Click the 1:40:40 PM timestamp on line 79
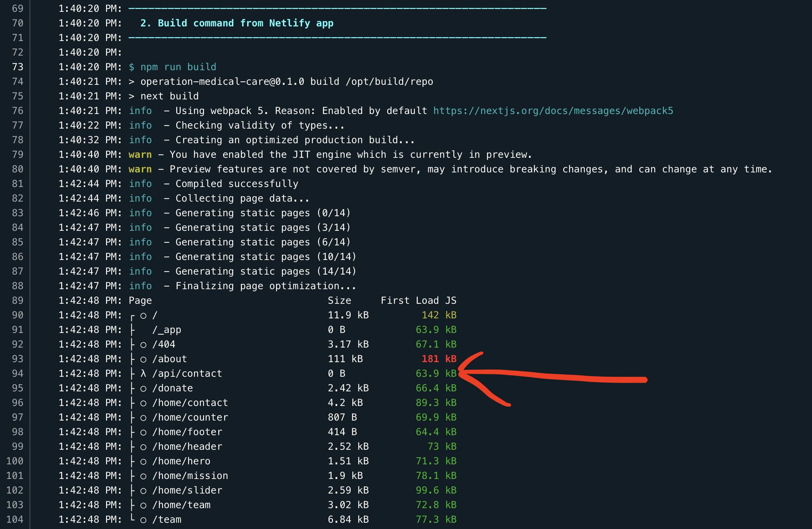Image resolution: width=812 pixels, height=529 pixels. tap(90, 155)
